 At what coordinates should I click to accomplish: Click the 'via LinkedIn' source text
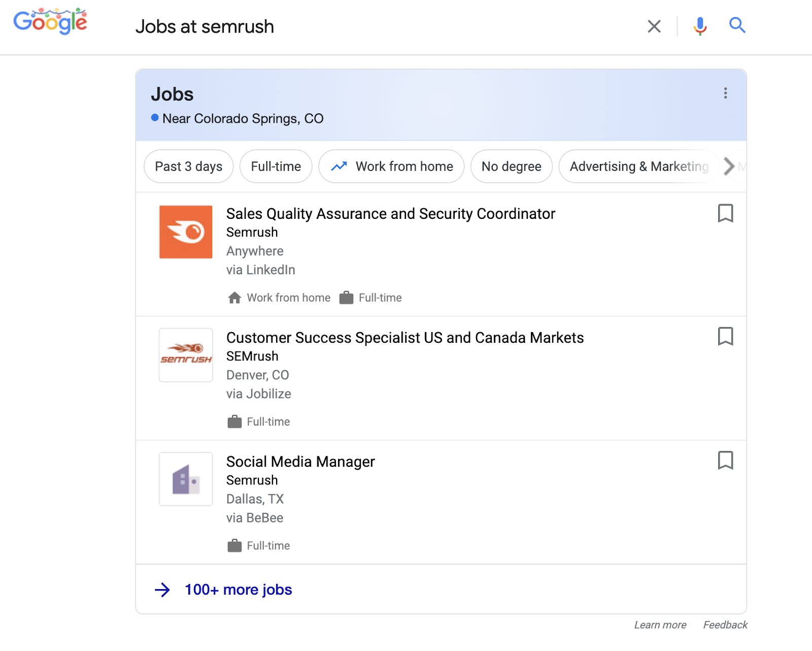(x=261, y=270)
